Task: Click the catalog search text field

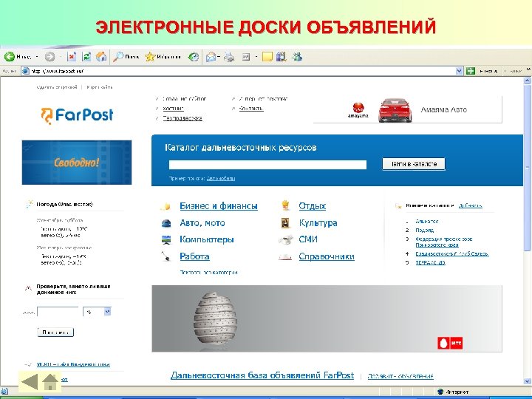Action: pos(267,165)
